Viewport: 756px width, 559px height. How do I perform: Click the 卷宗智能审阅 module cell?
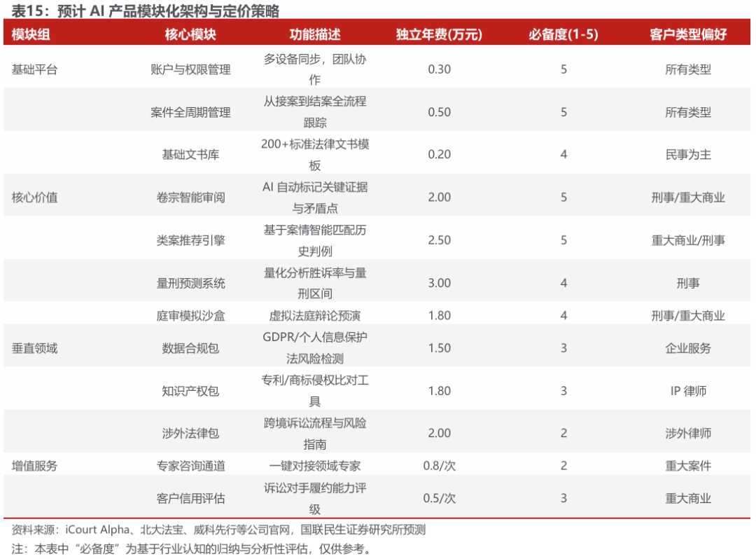click(190, 198)
